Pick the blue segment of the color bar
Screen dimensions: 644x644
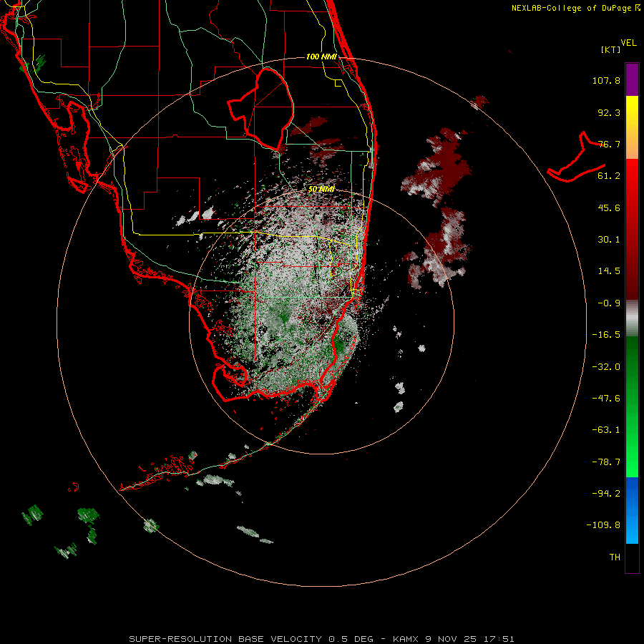click(632, 510)
